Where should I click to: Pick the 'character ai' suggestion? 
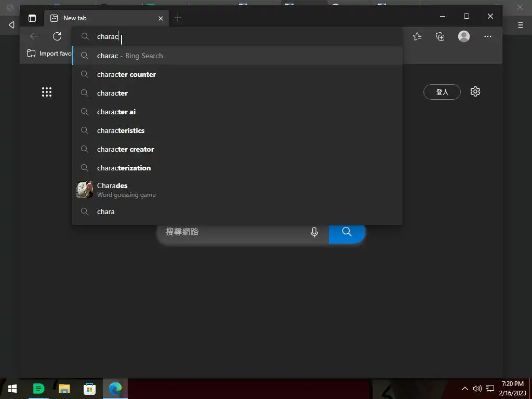(237, 112)
